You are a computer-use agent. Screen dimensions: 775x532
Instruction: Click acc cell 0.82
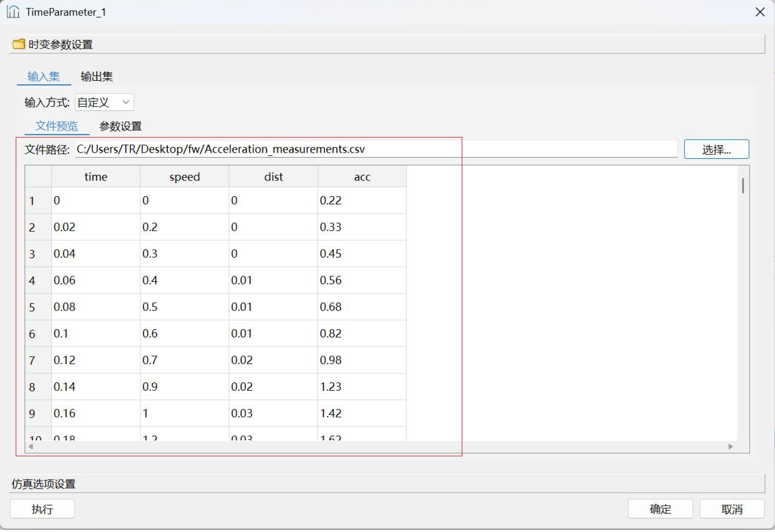point(362,334)
